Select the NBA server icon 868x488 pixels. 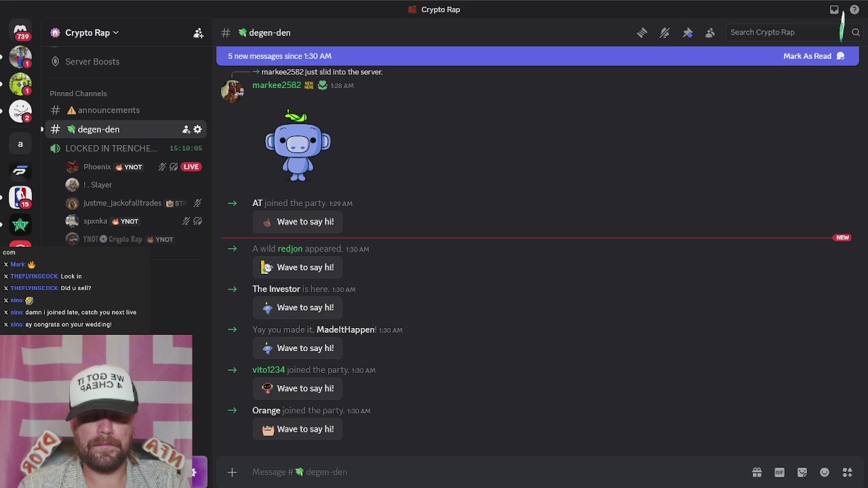click(x=20, y=197)
